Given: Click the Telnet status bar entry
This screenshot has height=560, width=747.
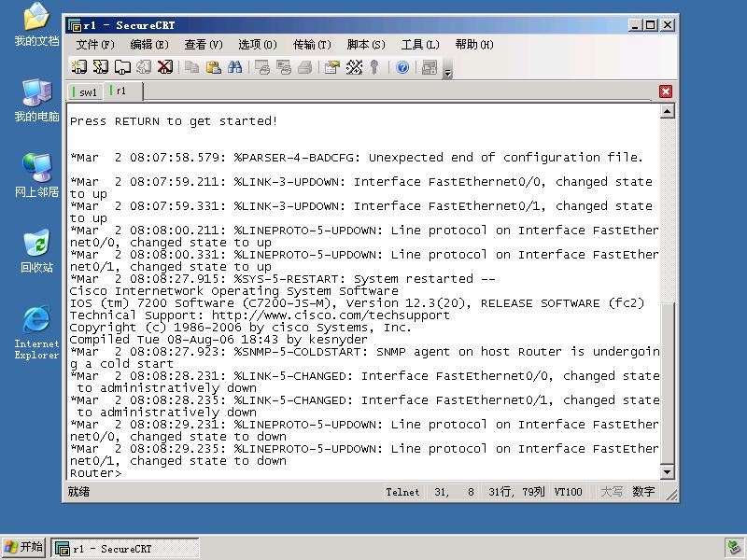Looking at the screenshot, I should (x=402, y=492).
